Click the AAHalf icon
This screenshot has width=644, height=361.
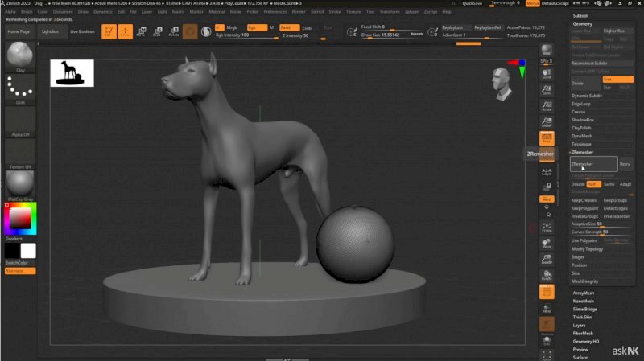547,122
